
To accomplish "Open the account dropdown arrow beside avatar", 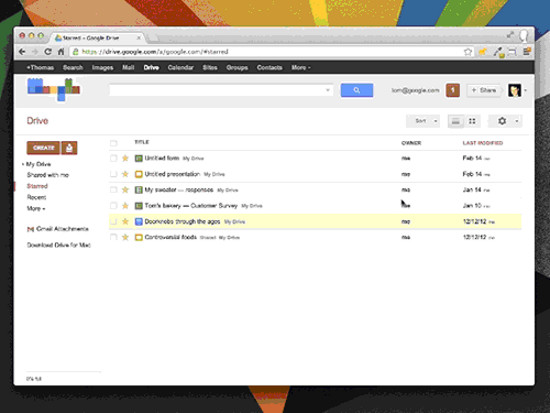I will tap(525, 91).
